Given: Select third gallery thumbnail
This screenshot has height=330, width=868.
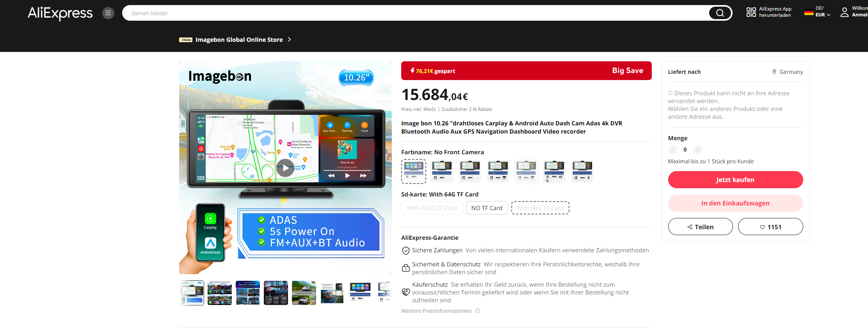Looking at the screenshot, I should [x=248, y=293].
